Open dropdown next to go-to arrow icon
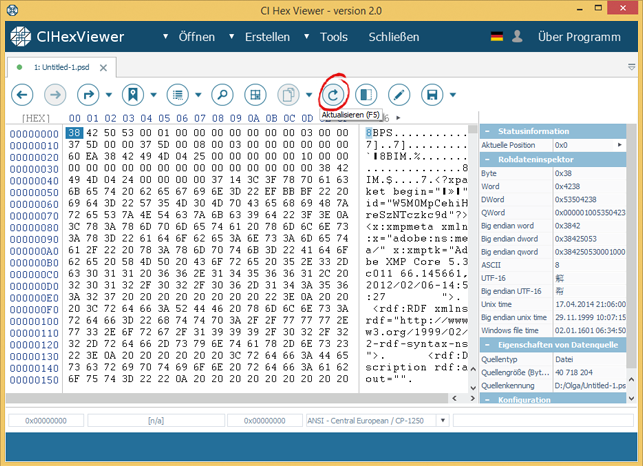The width and height of the screenshot is (643, 466). (109, 95)
